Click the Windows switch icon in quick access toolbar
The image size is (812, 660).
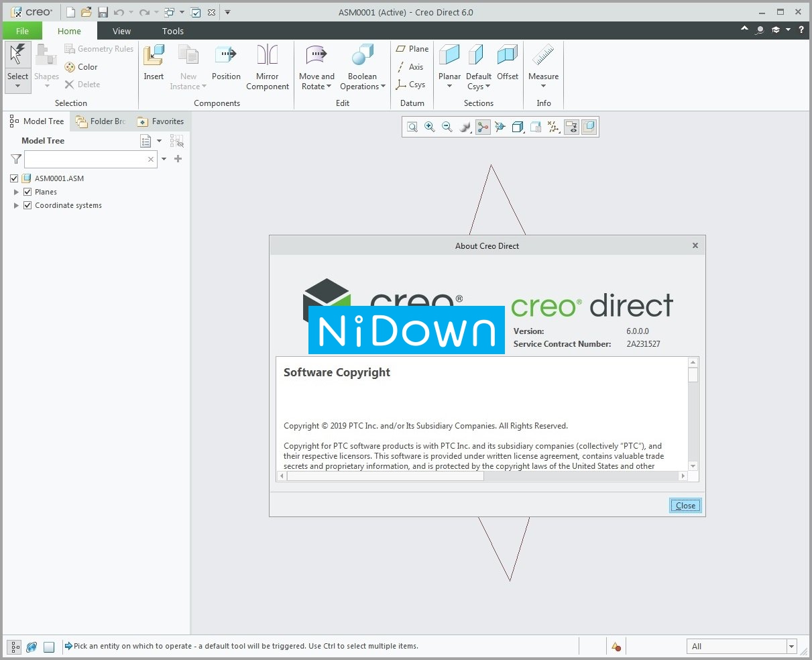170,12
